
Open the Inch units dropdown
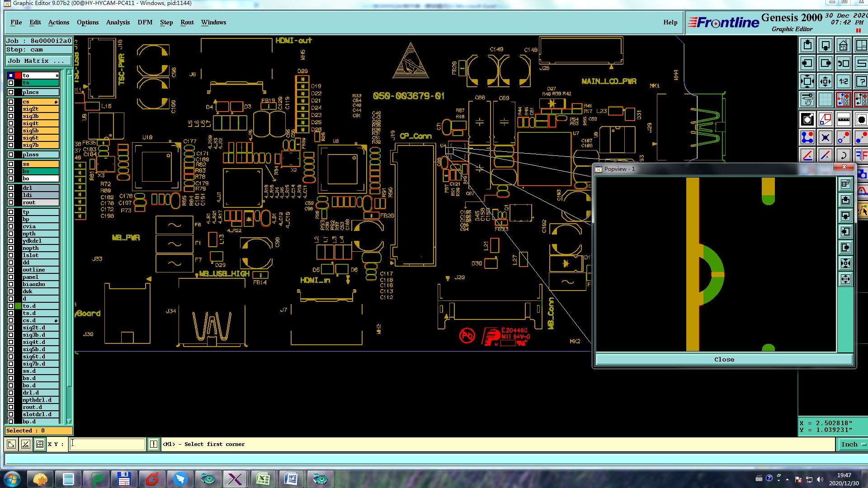click(852, 445)
